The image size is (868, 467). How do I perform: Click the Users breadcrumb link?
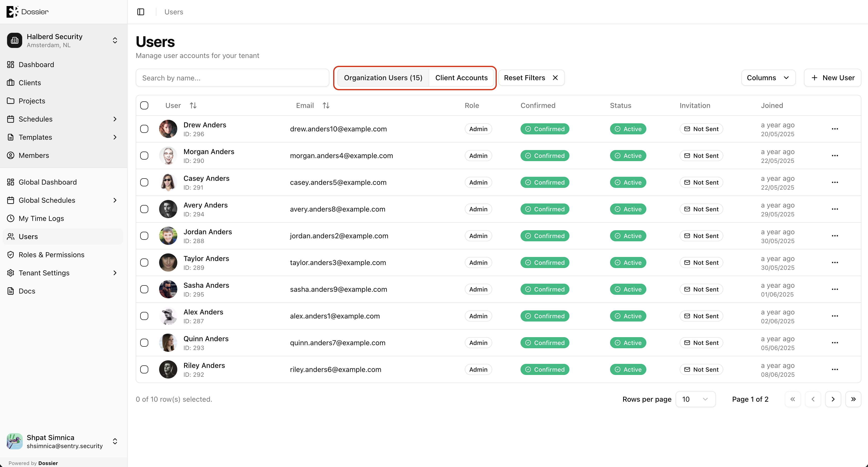[x=174, y=12]
